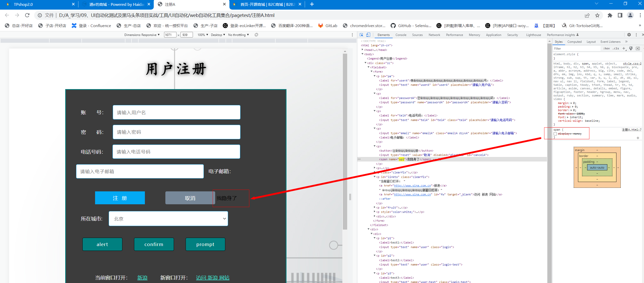Open the No throttling dropdown
This screenshot has width=644, height=283.
click(x=238, y=35)
